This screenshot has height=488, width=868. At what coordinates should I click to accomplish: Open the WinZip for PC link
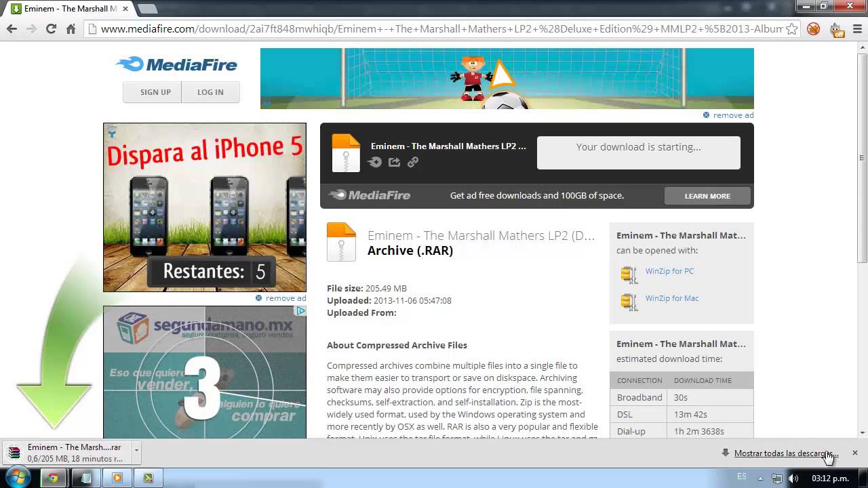[669, 271]
